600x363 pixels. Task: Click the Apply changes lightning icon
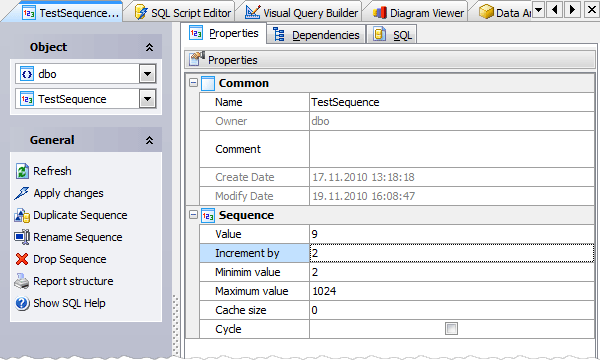pyautogui.click(x=21, y=193)
